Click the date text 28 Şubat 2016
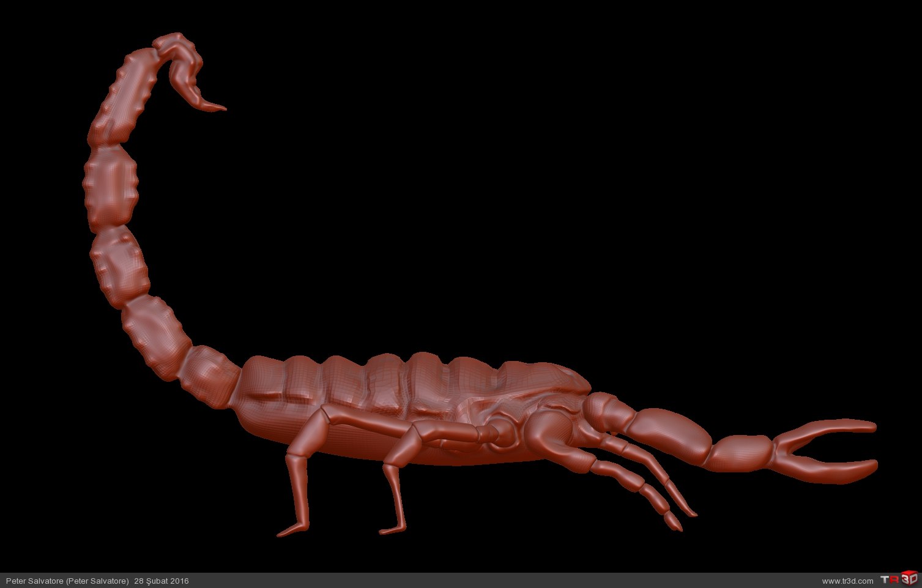The height and width of the screenshot is (588, 922). [162, 581]
